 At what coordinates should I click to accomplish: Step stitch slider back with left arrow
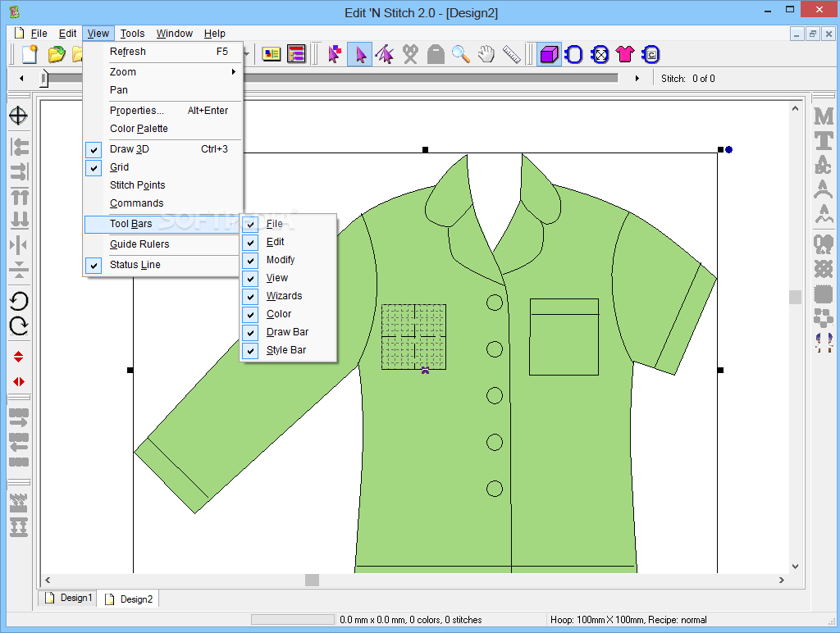click(21, 78)
